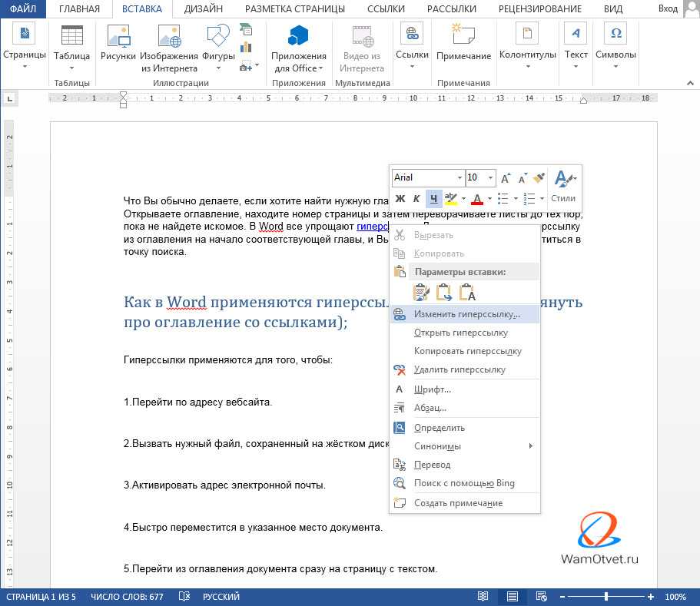This screenshot has width=700, height=606.
Task: Click the page count 'СТРАНИЦА 1 ИЗ 5'
Action: pos(41,597)
